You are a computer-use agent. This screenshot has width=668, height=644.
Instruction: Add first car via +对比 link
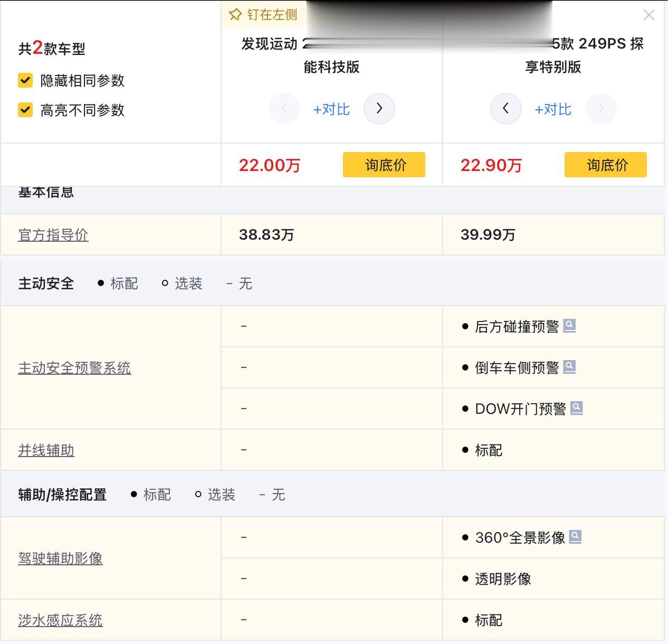(x=331, y=109)
